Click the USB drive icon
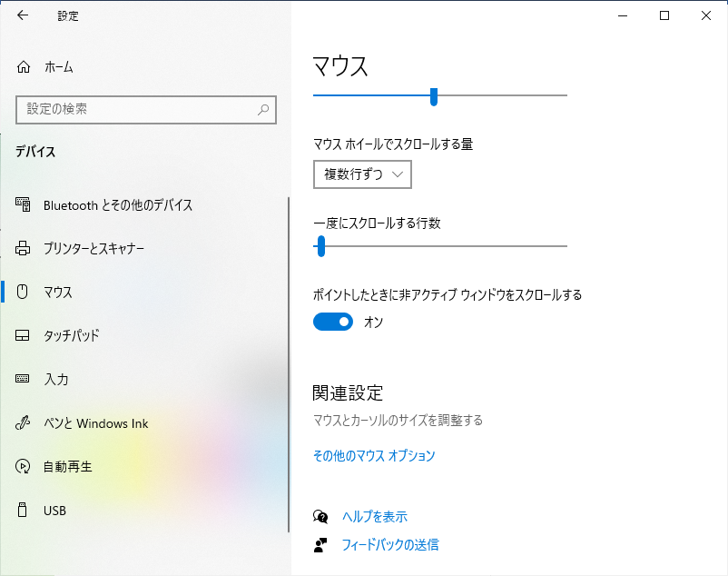The width and height of the screenshot is (728, 576). point(23,510)
